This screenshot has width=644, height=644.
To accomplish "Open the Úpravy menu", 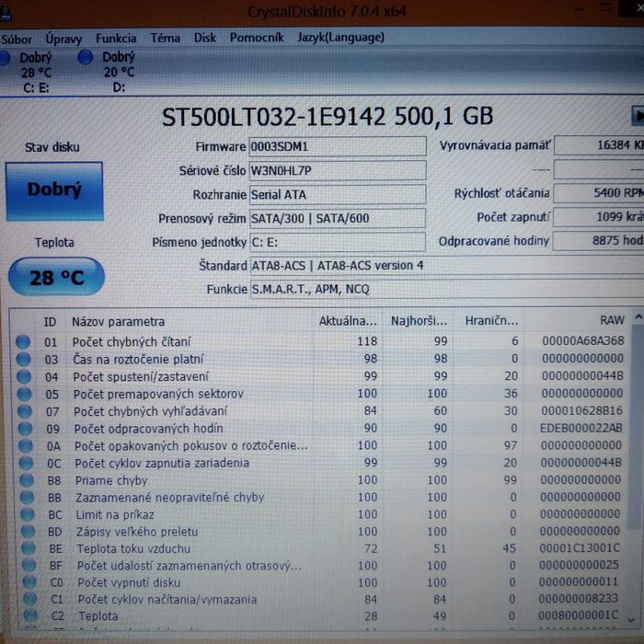I will coord(63,39).
